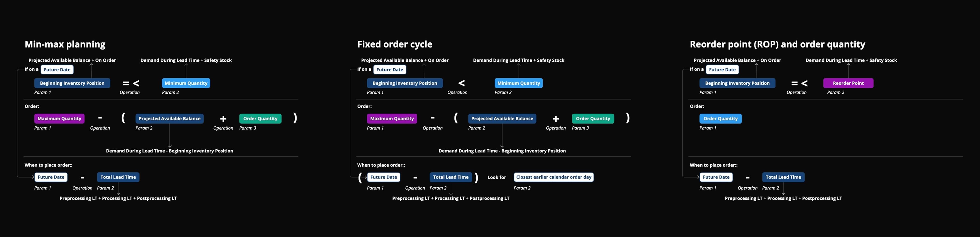Viewport: 980px width, 237px height.
Task: Click Total Lead Time in Min-max planning
Action: click(118, 177)
